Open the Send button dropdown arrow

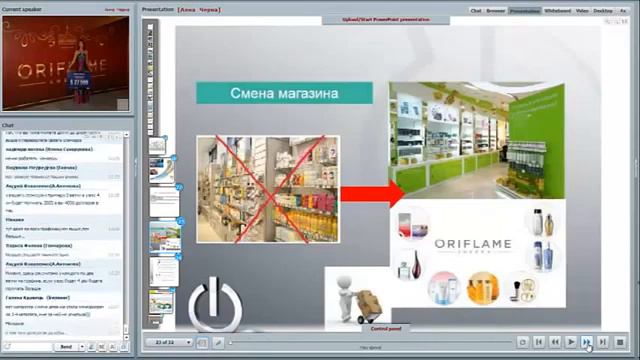(x=82, y=347)
